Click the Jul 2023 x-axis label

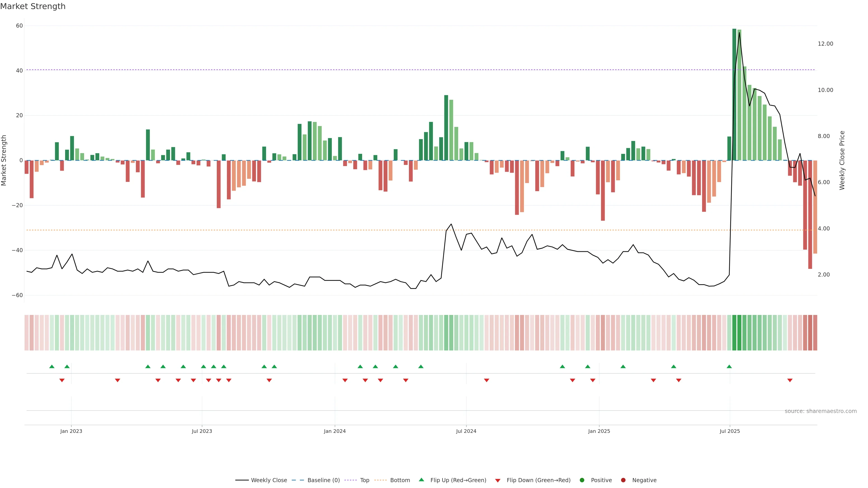pos(202,431)
